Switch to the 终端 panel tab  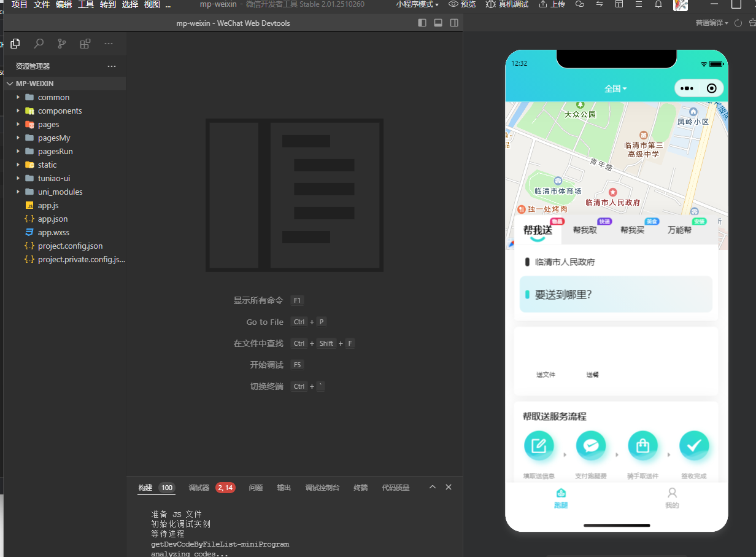(x=361, y=488)
